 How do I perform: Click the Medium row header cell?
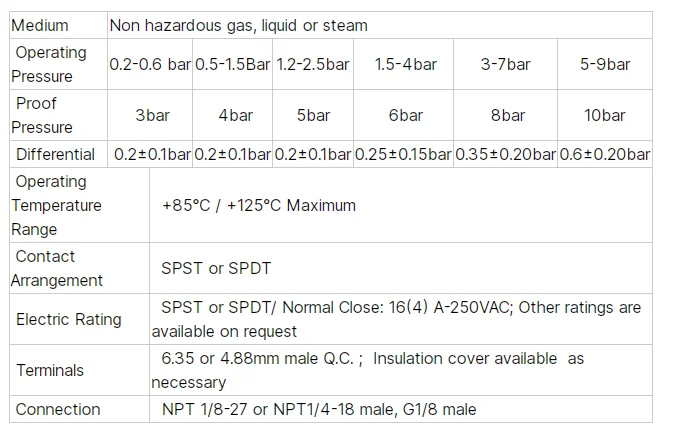(42, 25)
